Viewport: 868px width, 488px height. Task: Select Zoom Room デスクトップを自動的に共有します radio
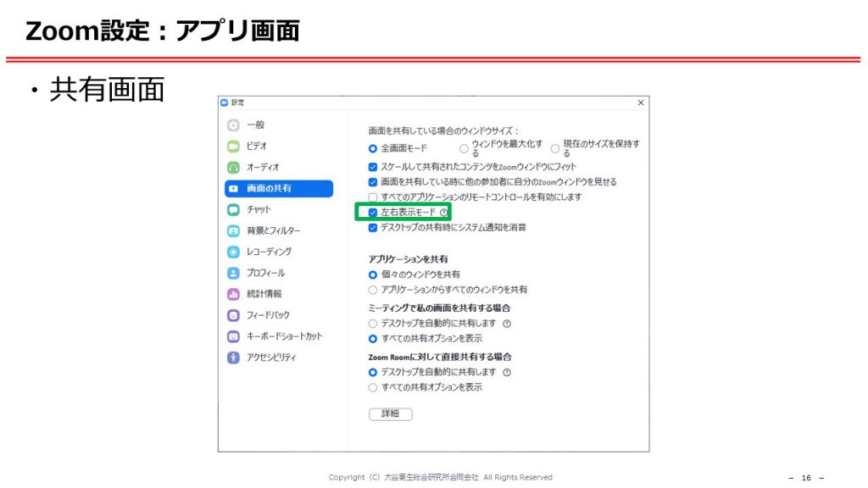pos(373,373)
